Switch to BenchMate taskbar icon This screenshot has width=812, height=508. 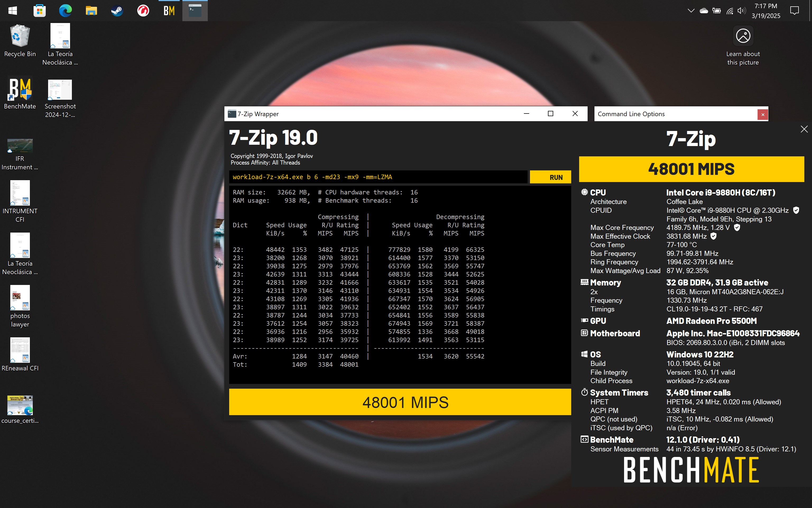[169, 11]
